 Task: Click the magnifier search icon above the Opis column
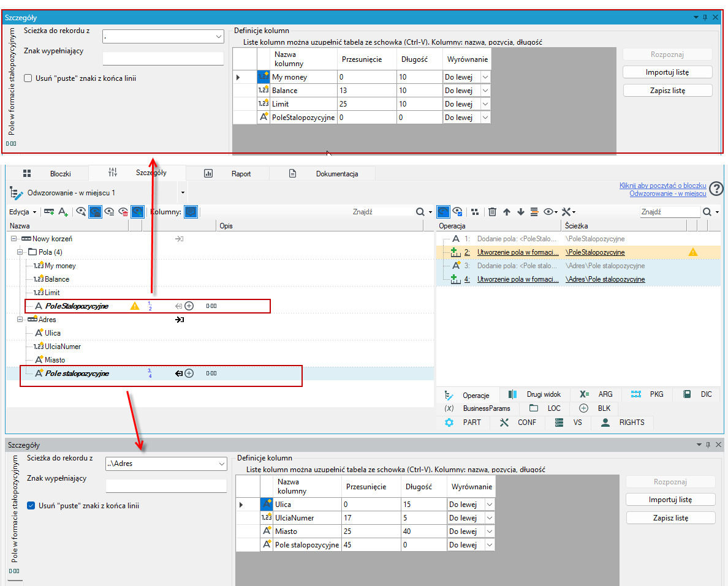click(420, 212)
